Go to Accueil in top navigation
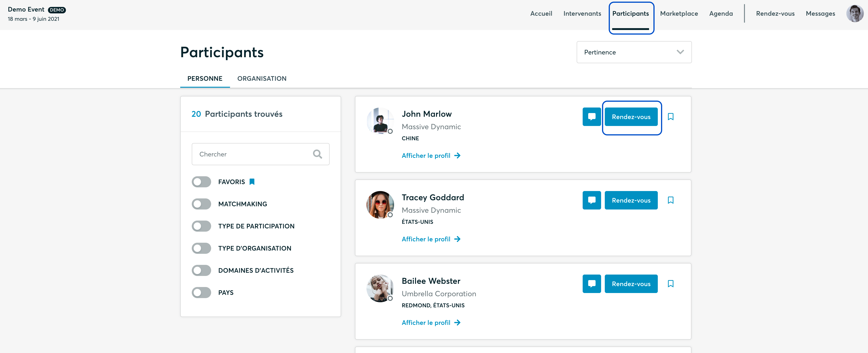The image size is (868, 353). (541, 13)
